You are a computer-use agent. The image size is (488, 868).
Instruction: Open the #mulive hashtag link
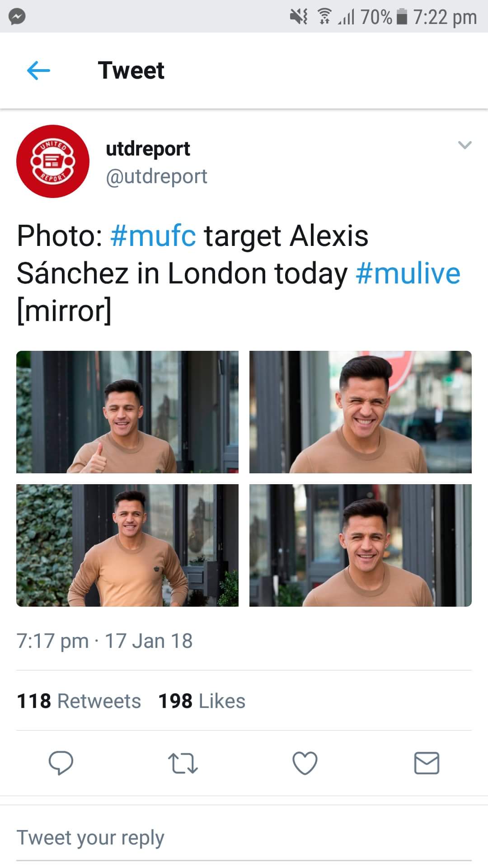(x=408, y=274)
